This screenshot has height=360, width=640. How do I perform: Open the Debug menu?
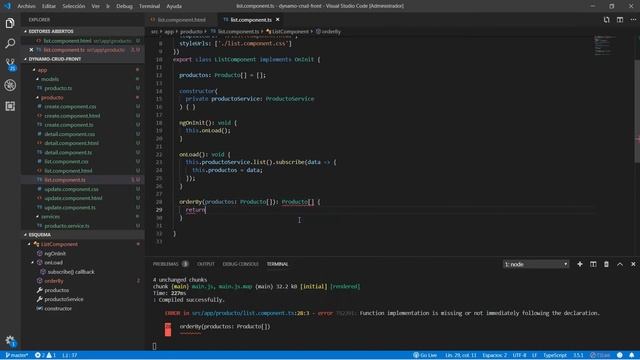(x=124, y=6)
